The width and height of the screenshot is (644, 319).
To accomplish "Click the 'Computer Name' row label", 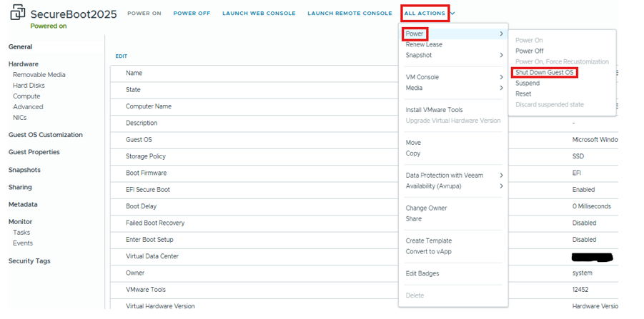I will pyautogui.click(x=149, y=106).
